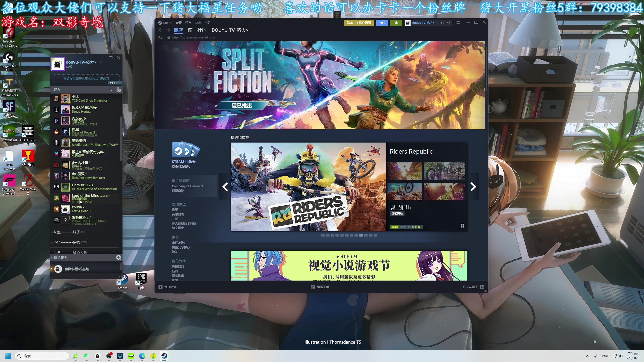This screenshot has width=644, height=362.
Task: Click friend Ham881228 in friends list
Action: (86, 187)
